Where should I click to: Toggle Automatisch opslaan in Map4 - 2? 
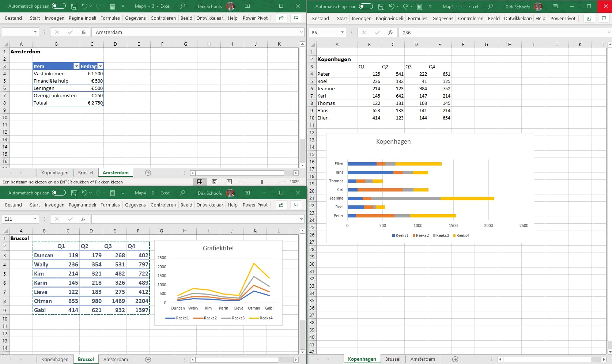(58, 193)
